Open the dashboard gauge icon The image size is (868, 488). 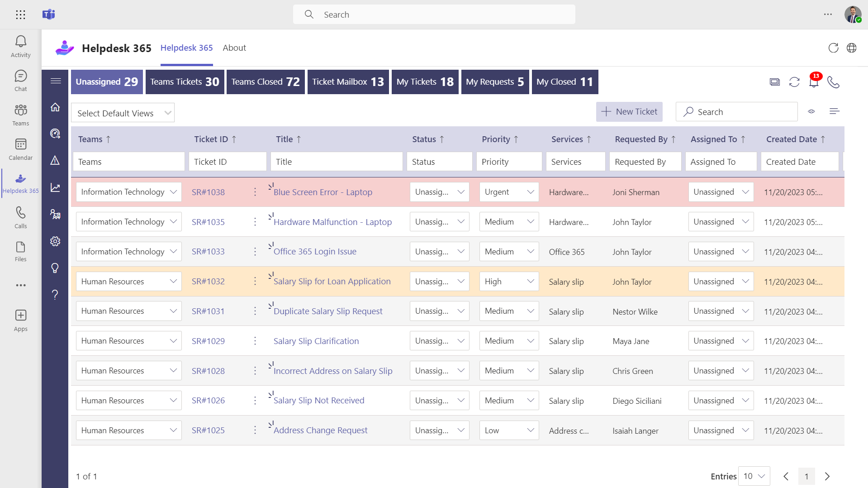[55, 134]
